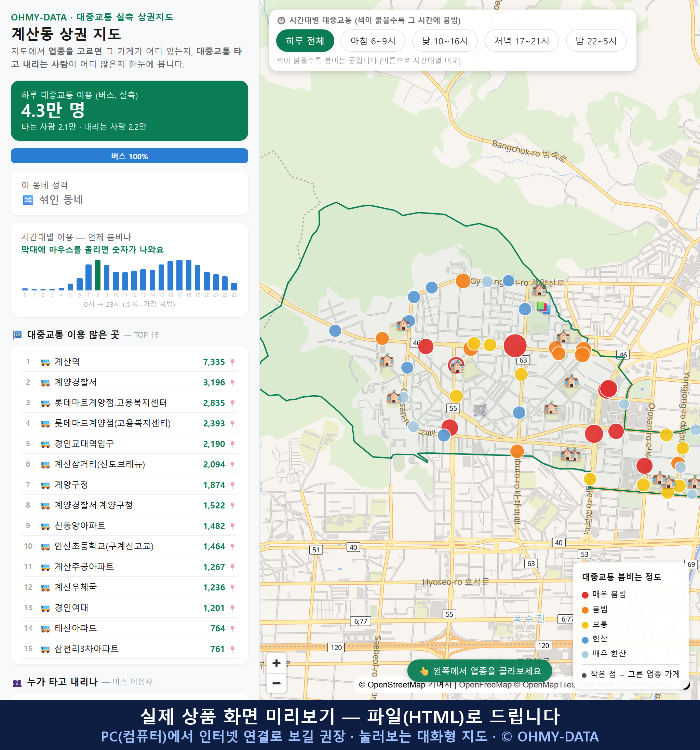The height and width of the screenshot is (750, 700).
Task: Click the pin icon for 삼천리3차아파트
Action: click(x=232, y=649)
